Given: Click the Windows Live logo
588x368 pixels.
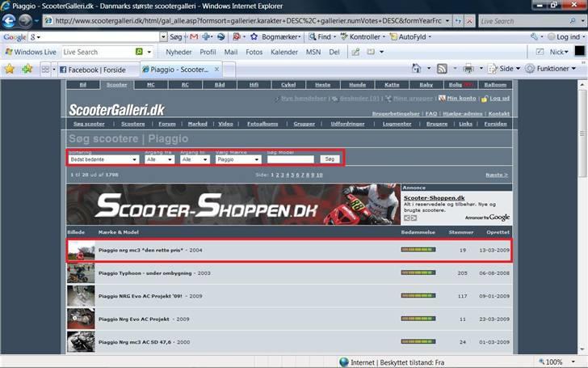Looking at the screenshot, I should [30, 52].
